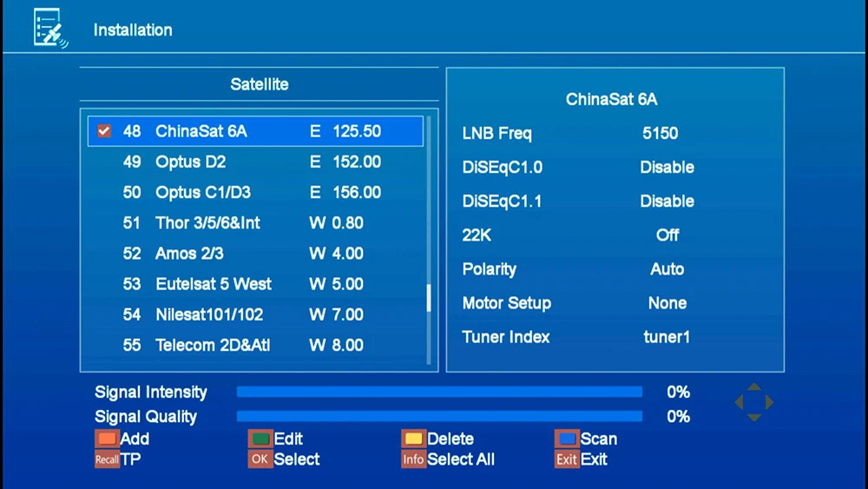Select the Nilesat101/102 satellite row
868x489 pixels.
coord(255,314)
